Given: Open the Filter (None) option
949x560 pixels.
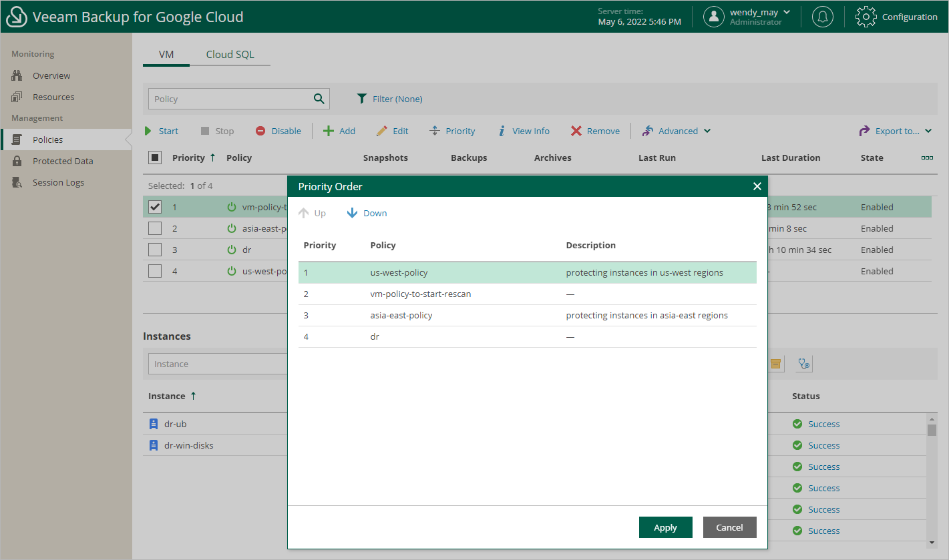Looking at the screenshot, I should pos(390,99).
